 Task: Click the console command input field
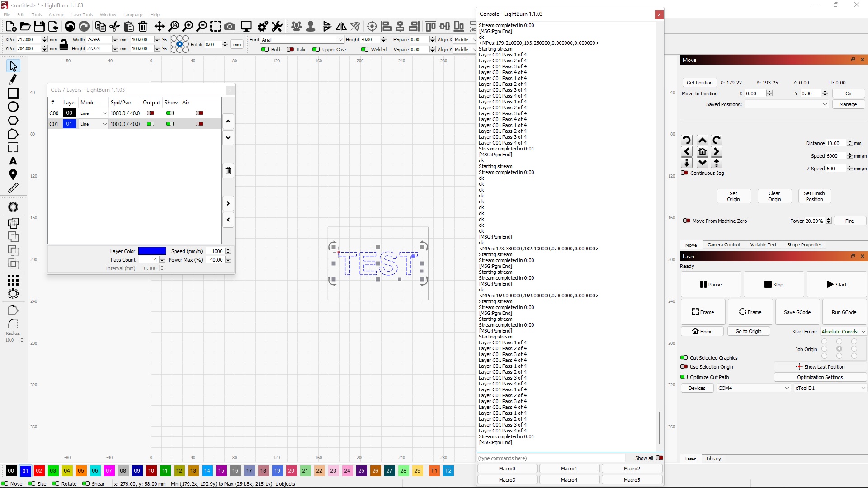551,458
